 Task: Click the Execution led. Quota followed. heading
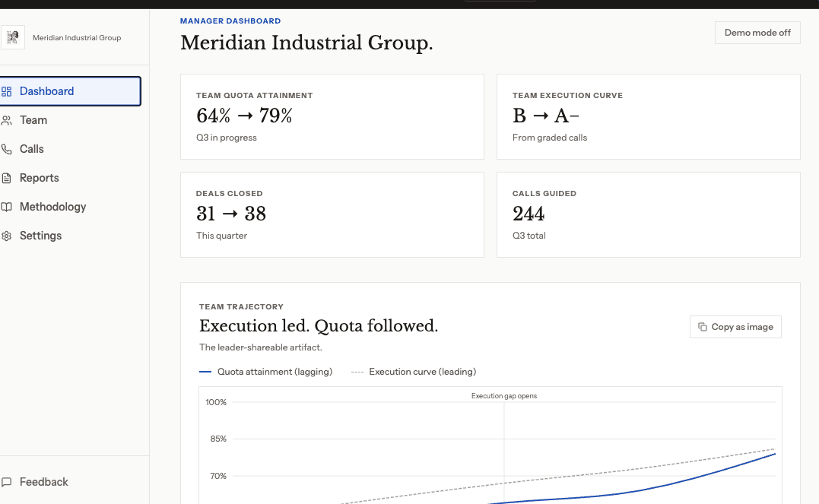click(318, 326)
